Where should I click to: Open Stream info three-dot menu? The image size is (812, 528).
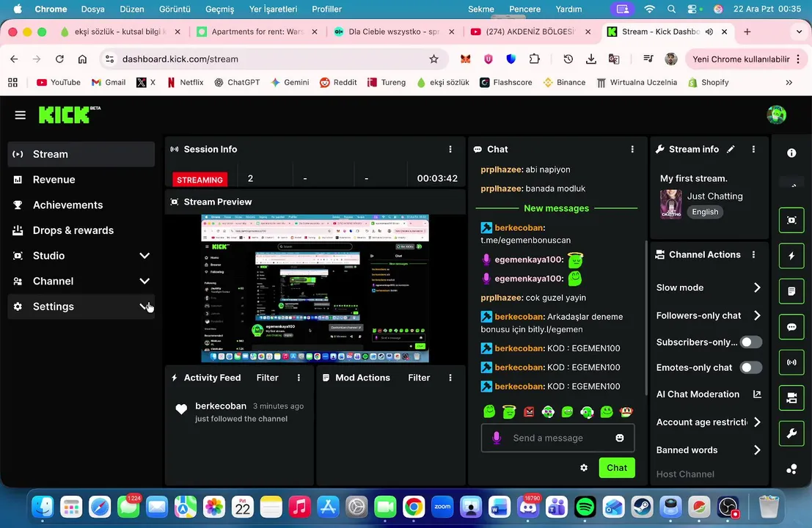[x=753, y=149]
